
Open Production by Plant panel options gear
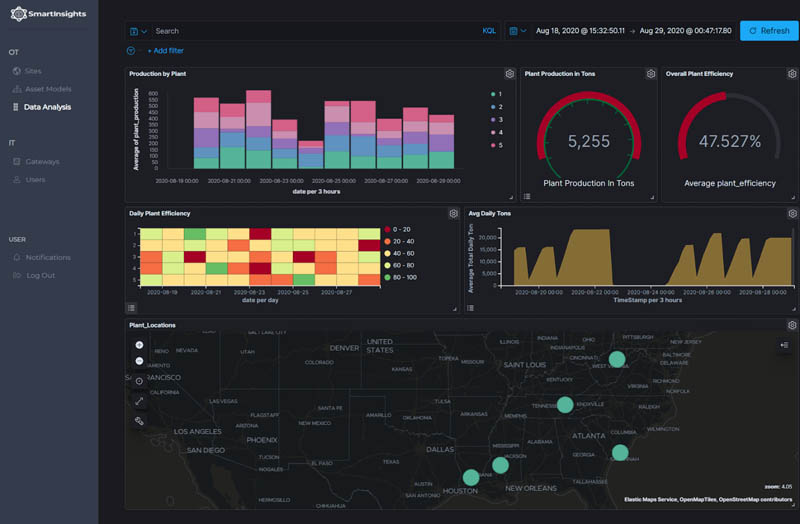pos(509,74)
